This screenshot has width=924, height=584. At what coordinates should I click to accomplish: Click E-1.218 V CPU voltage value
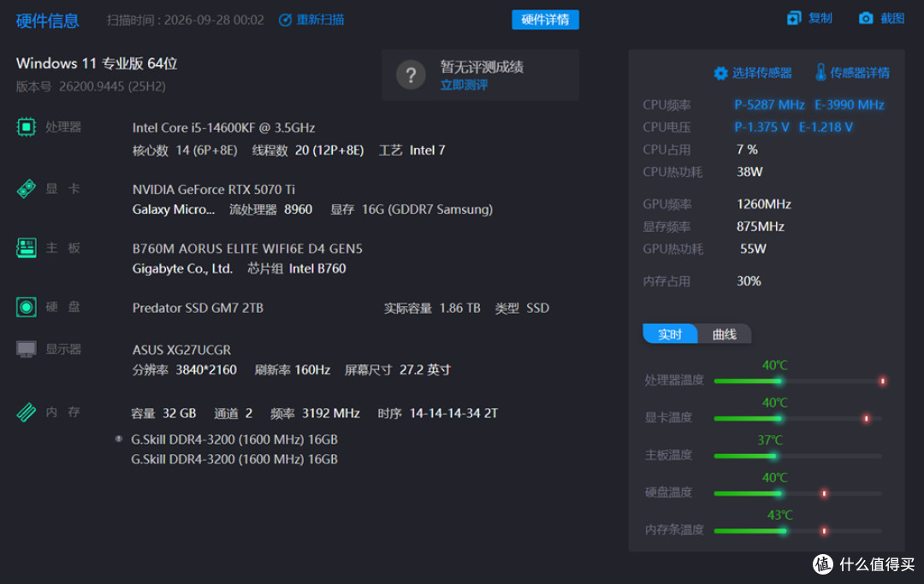(x=826, y=127)
